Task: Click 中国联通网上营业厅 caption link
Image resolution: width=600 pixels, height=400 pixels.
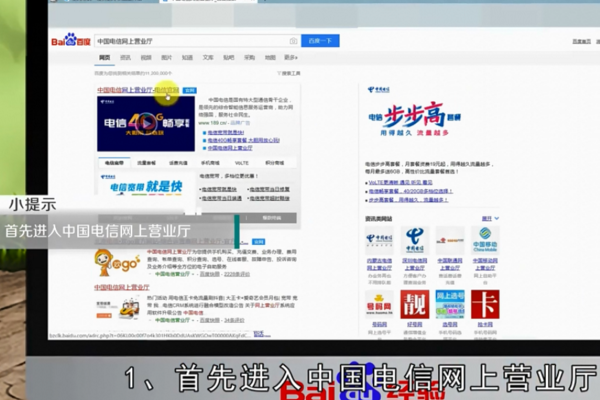Action: [x=450, y=264]
